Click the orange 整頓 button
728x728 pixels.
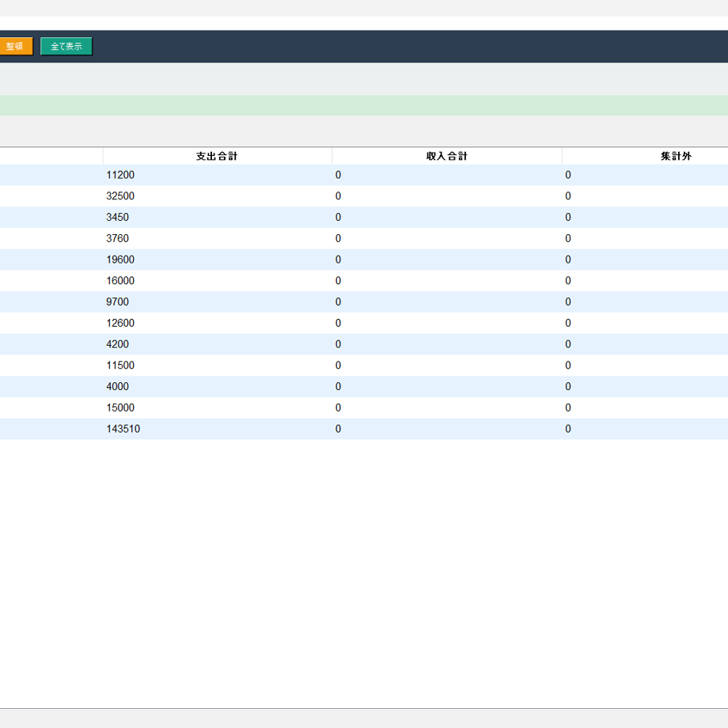click(x=16, y=47)
